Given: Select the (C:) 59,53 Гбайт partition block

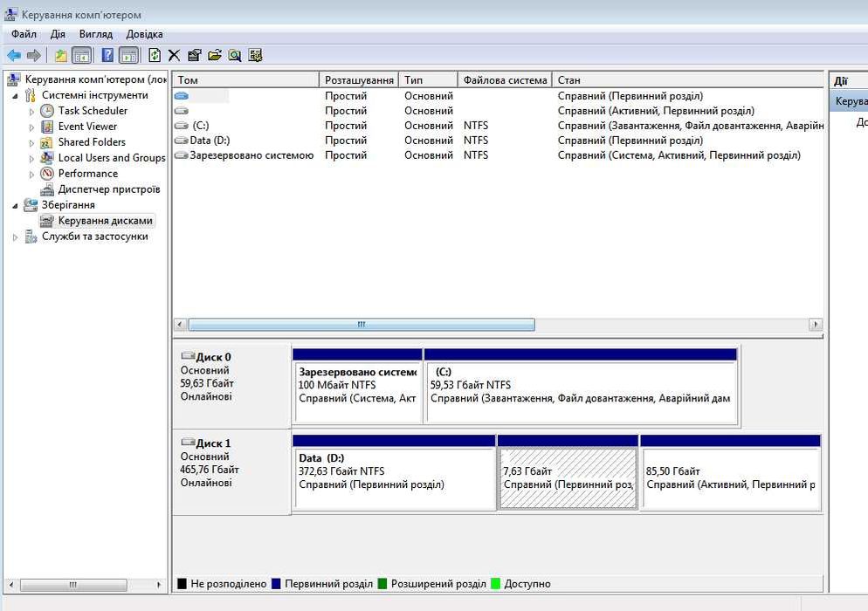Looking at the screenshot, I should tap(581, 387).
